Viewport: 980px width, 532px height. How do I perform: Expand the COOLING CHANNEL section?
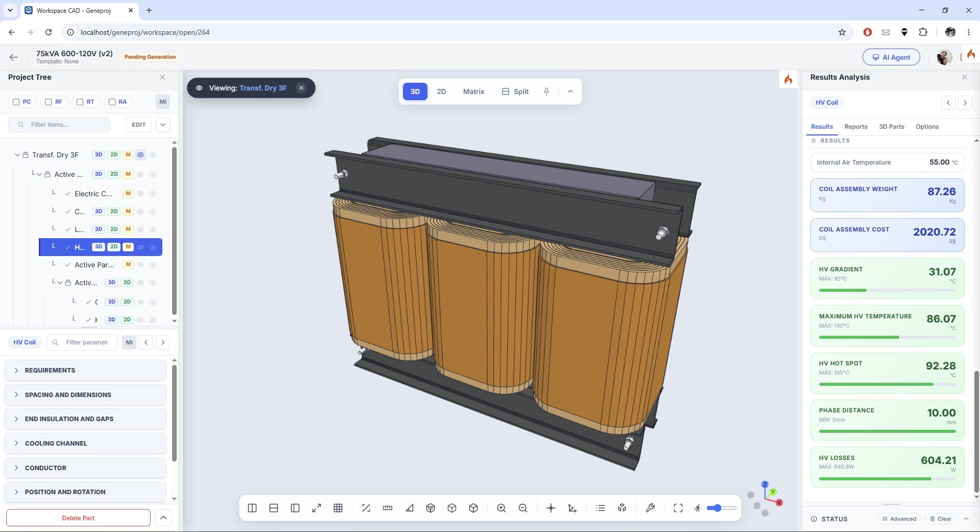point(85,444)
